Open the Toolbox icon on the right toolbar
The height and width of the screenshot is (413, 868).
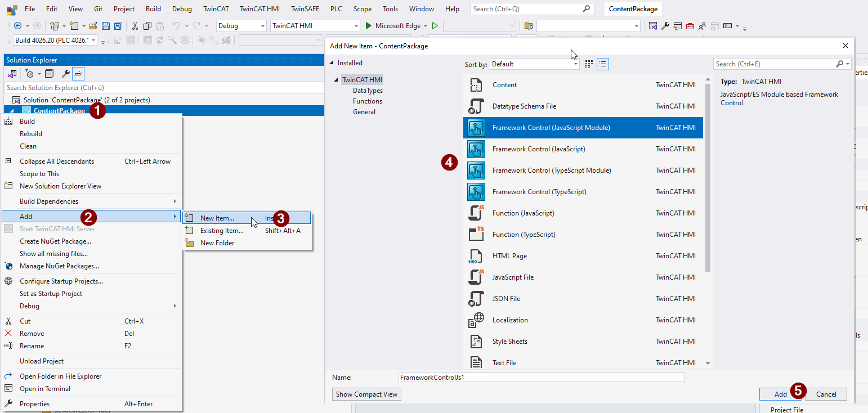point(690,26)
